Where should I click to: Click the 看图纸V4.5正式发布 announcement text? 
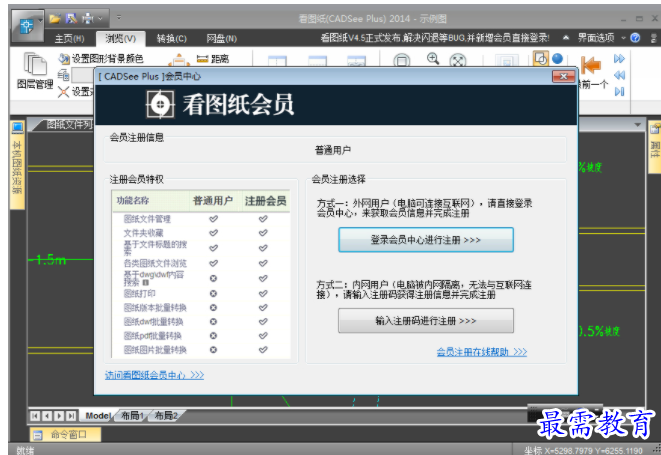pyautogui.click(x=435, y=38)
